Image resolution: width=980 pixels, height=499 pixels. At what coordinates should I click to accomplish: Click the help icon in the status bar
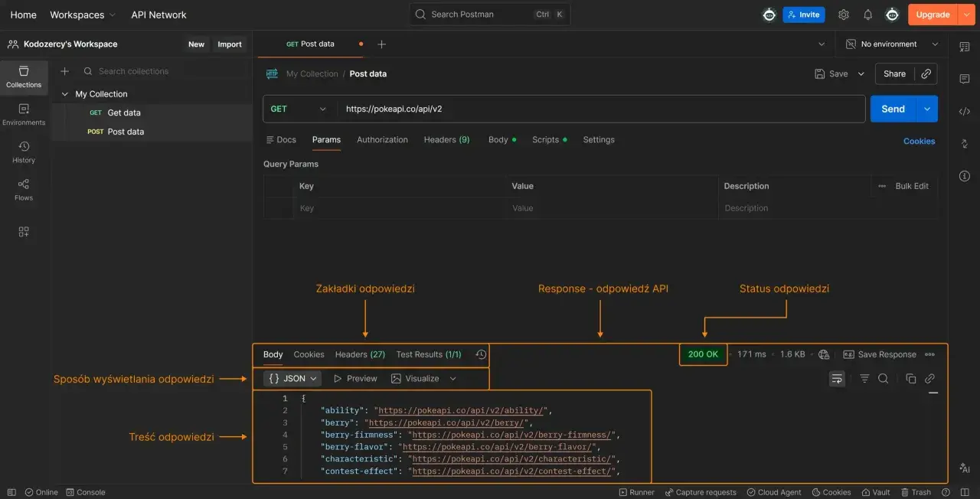point(946,492)
